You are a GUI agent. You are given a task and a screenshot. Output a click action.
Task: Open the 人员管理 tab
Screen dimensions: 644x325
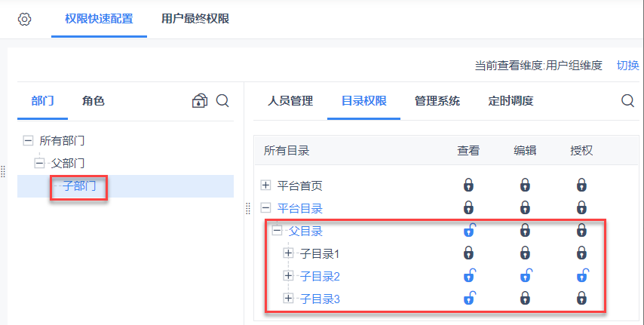(x=290, y=101)
